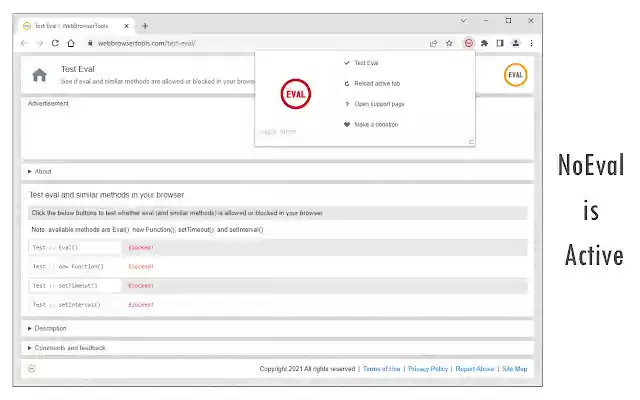
Task: Click the Advertisement label
Action: pyautogui.click(x=48, y=104)
